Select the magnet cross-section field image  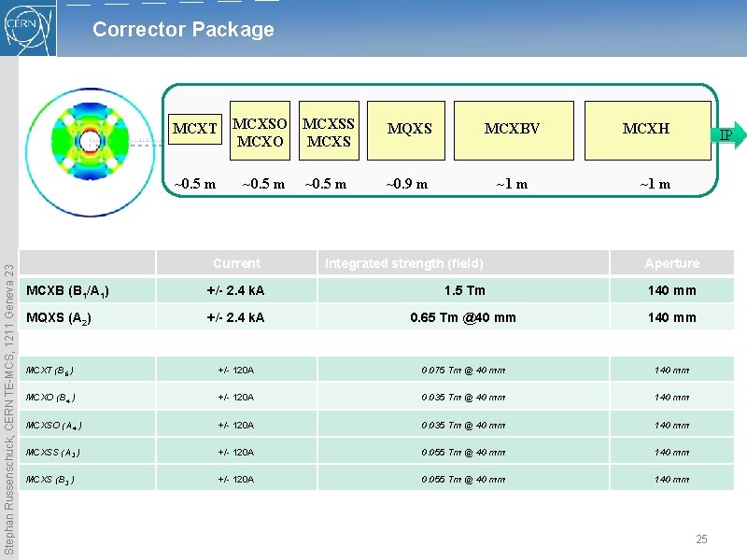tap(90, 152)
